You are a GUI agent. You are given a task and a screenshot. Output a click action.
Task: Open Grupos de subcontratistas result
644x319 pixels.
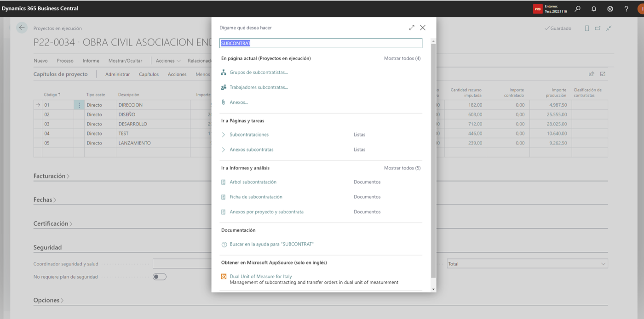point(259,72)
